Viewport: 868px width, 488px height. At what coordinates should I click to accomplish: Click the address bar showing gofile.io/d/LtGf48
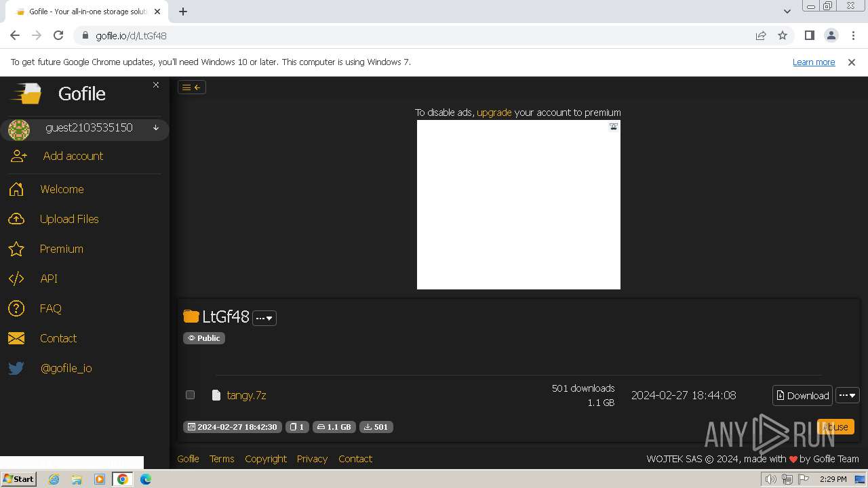[414, 35]
